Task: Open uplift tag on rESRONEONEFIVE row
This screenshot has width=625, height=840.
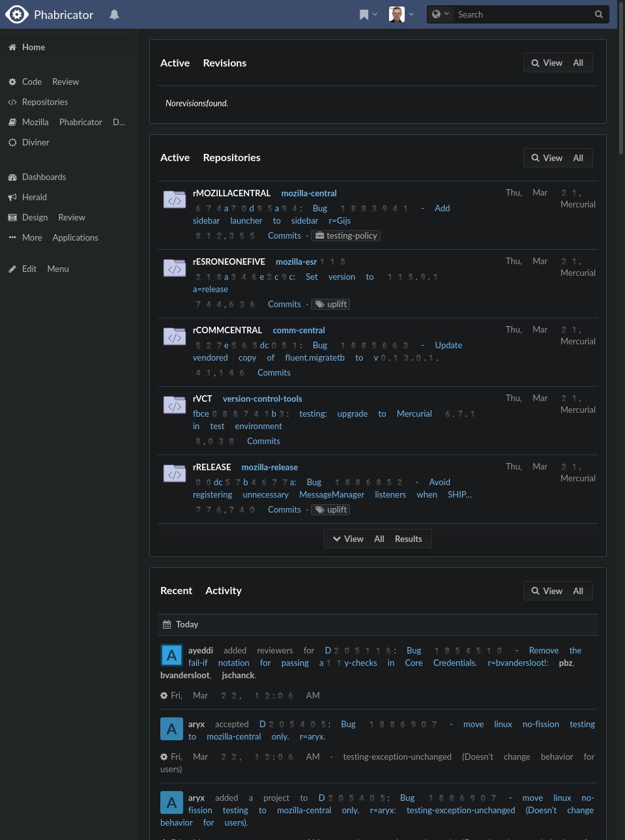Action: coord(331,304)
